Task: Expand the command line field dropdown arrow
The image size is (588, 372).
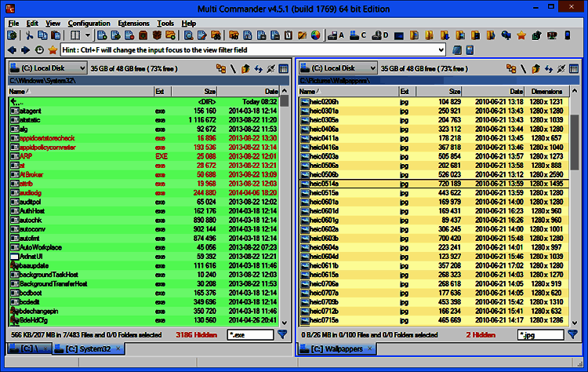Action: pos(441,49)
